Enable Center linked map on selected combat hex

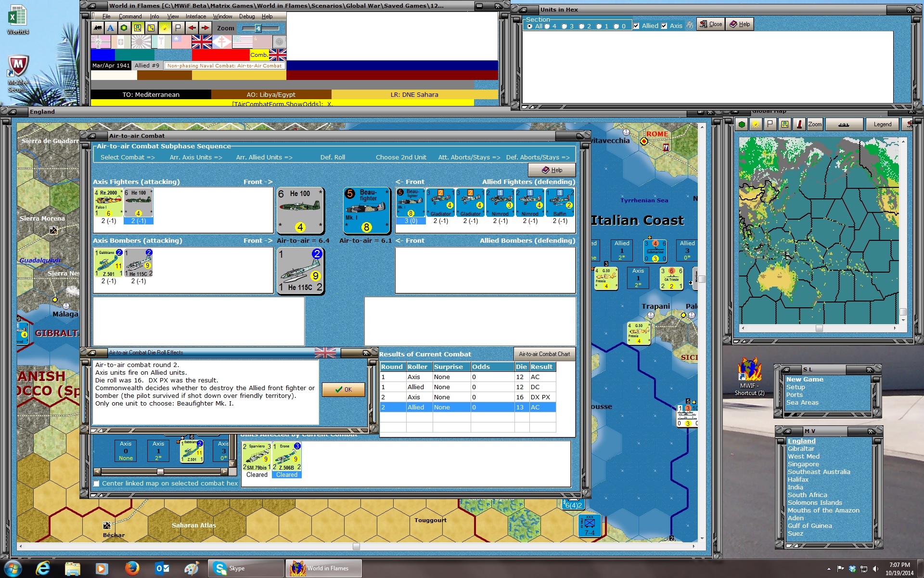coord(97,484)
